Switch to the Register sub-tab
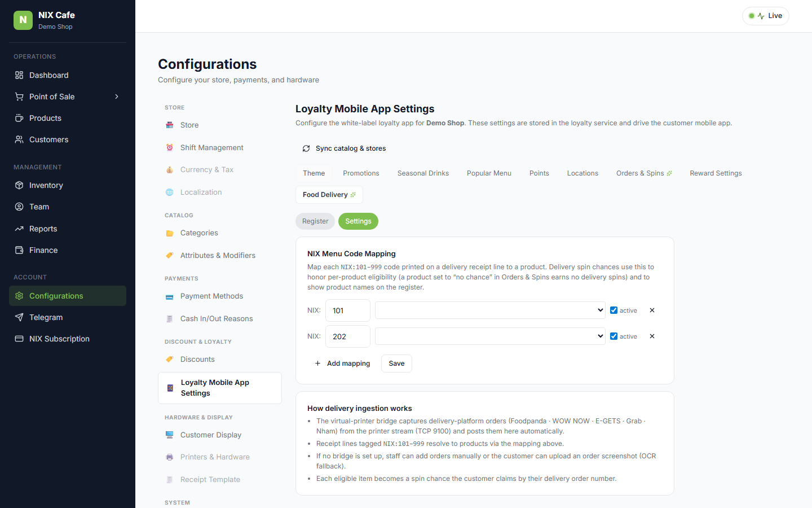 (x=315, y=221)
